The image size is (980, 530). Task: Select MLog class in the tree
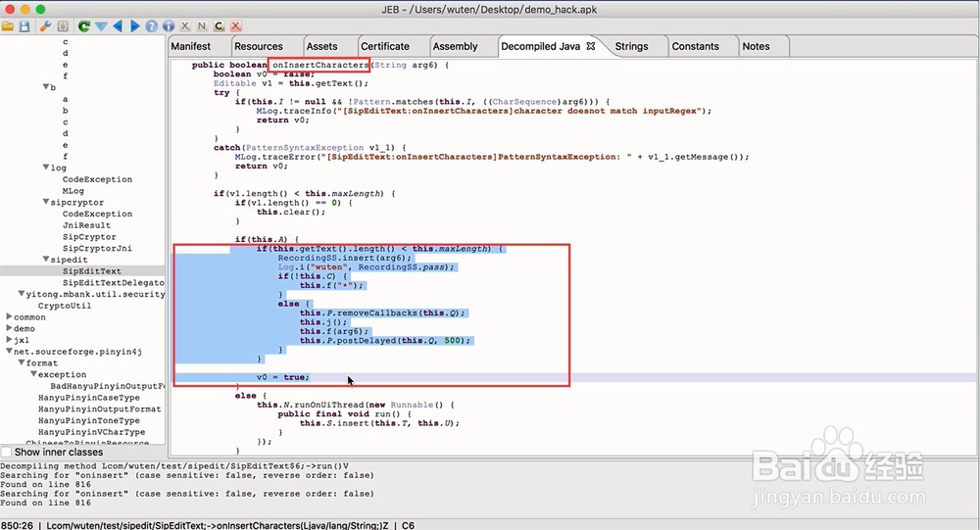[73, 191]
